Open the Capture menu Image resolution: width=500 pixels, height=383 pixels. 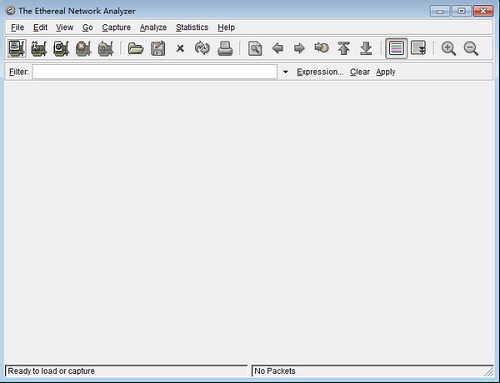(x=116, y=27)
